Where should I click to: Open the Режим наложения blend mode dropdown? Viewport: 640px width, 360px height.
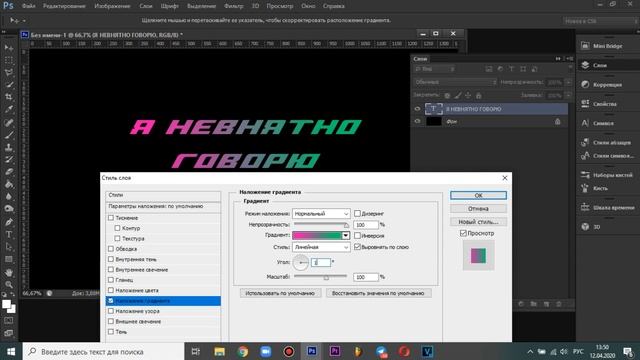point(321,213)
